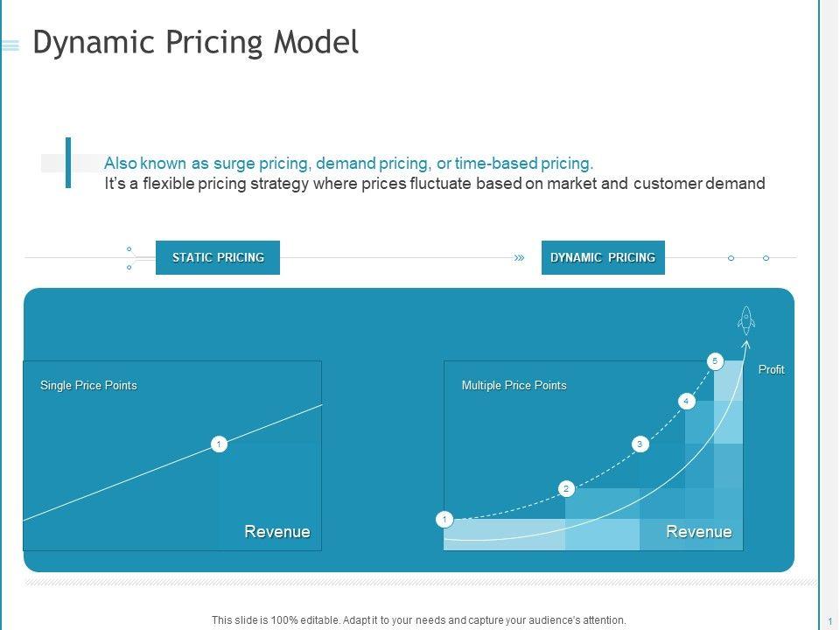Select marker 3 on the dynamic chart

pyautogui.click(x=640, y=444)
